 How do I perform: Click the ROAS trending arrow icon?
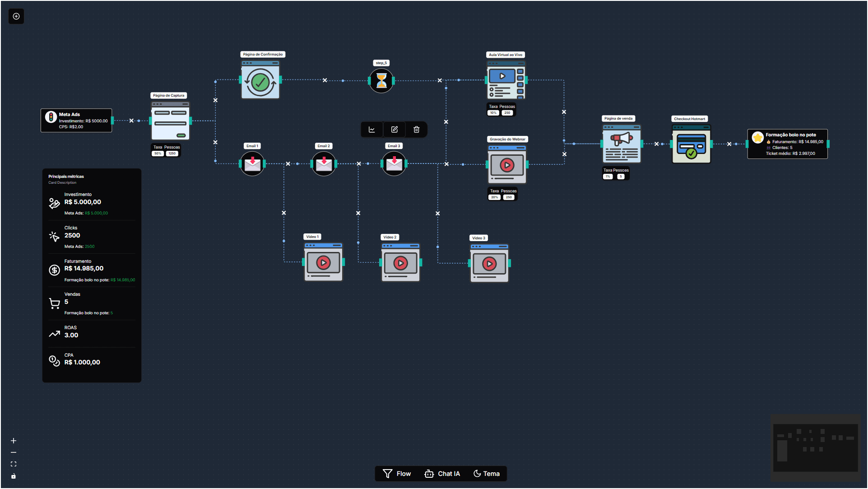tap(54, 334)
